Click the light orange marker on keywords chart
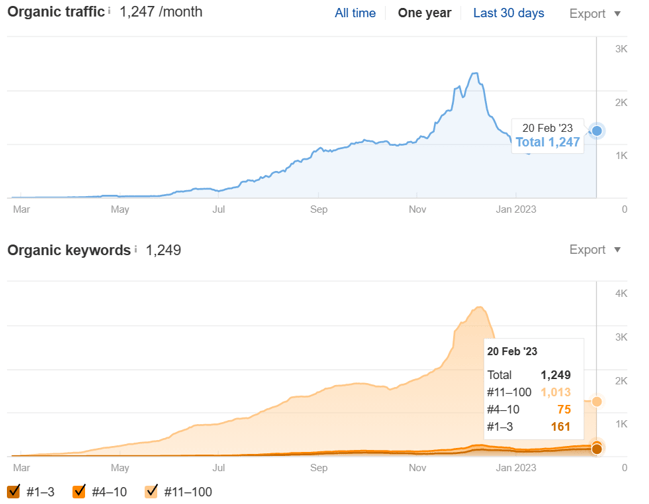This screenshot has height=504, width=649. pos(597,401)
